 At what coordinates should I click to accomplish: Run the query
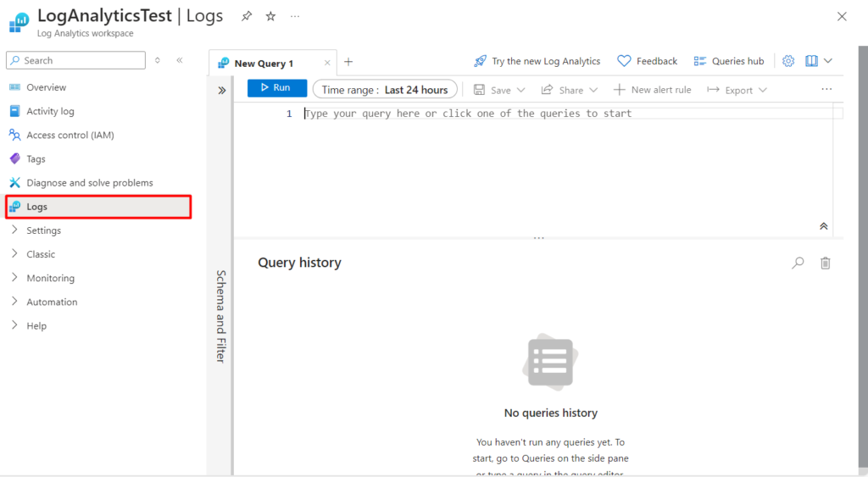pyautogui.click(x=277, y=88)
